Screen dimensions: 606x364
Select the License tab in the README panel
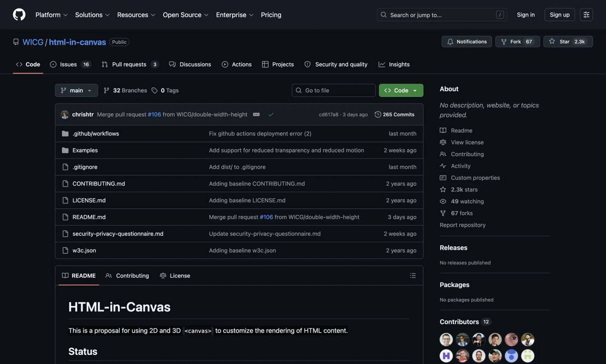click(x=175, y=275)
